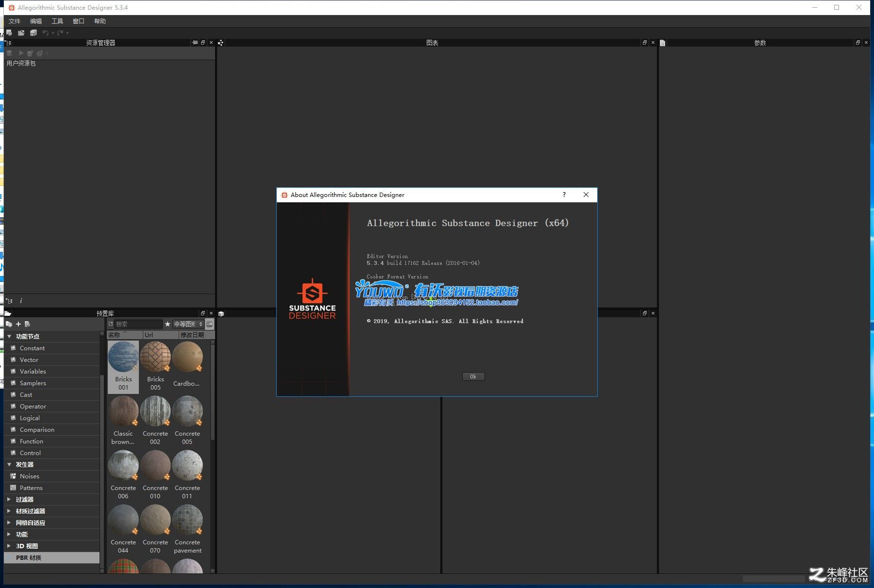This screenshot has height=588, width=874.
Task: Click the gear icon in explorer toolbar
Action: coord(40,53)
